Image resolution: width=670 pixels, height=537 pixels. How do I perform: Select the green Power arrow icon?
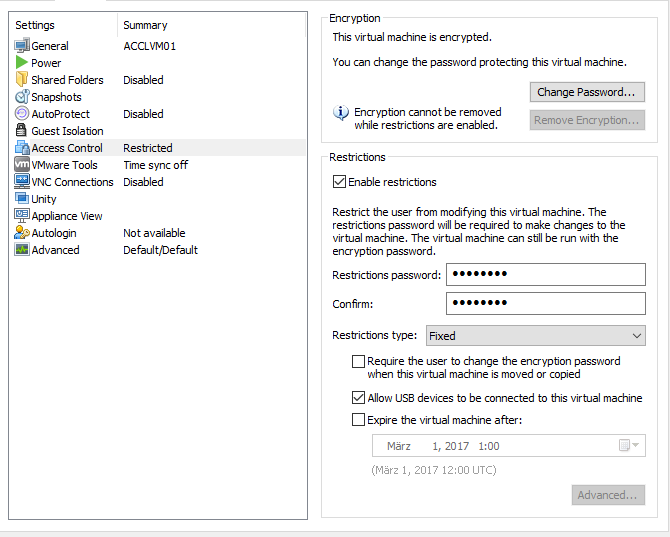pos(22,63)
